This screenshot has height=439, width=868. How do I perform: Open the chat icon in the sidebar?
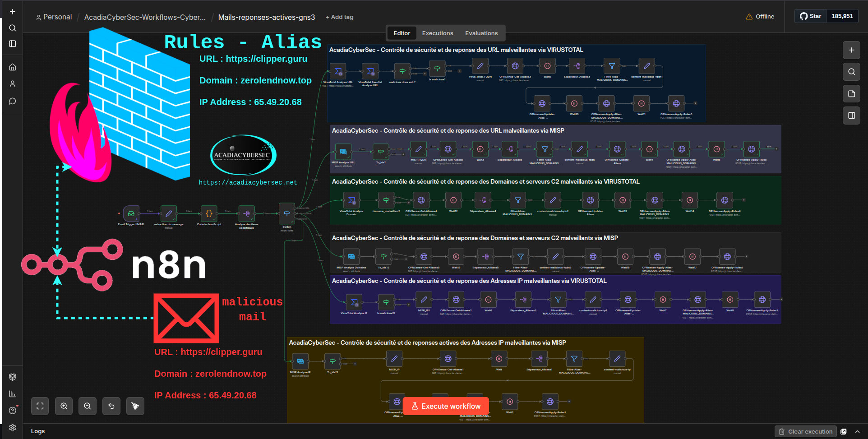tap(13, 101)
